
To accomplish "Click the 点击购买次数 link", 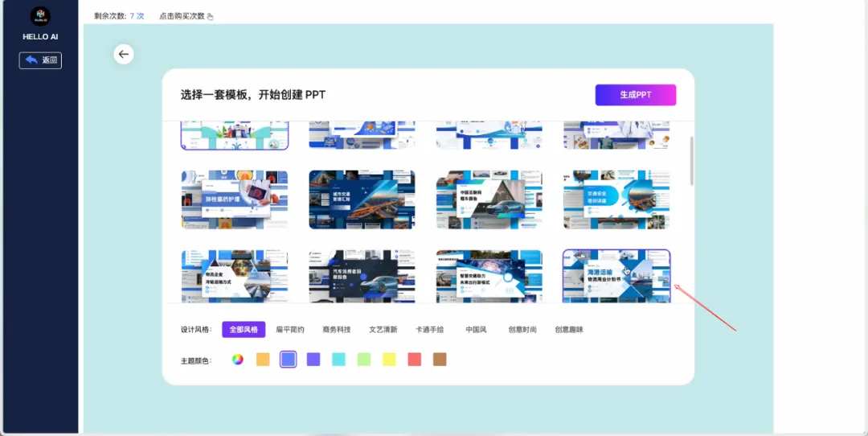I will point(182,16).
